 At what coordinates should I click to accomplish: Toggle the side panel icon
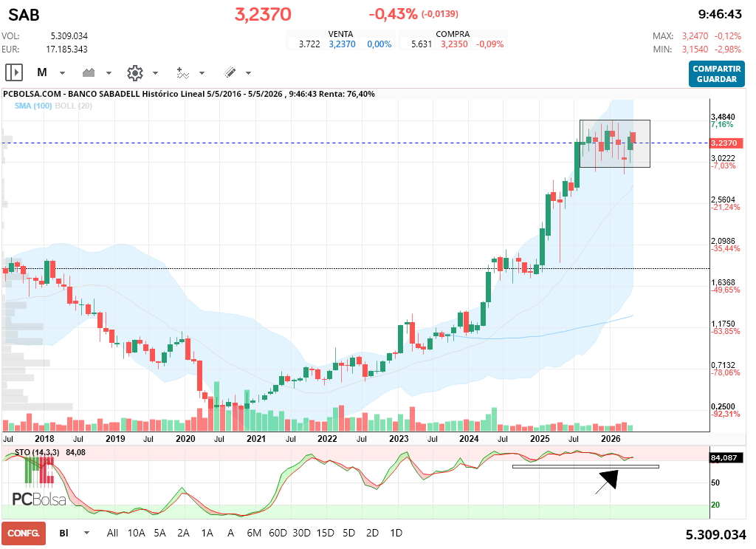click(x=14, y=73)
